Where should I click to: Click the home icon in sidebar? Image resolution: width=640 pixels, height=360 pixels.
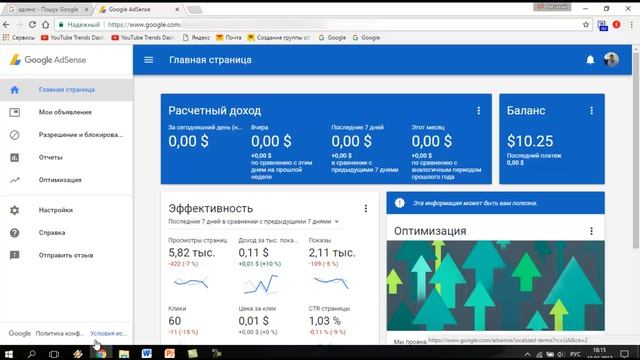click(x=15, y=90)
